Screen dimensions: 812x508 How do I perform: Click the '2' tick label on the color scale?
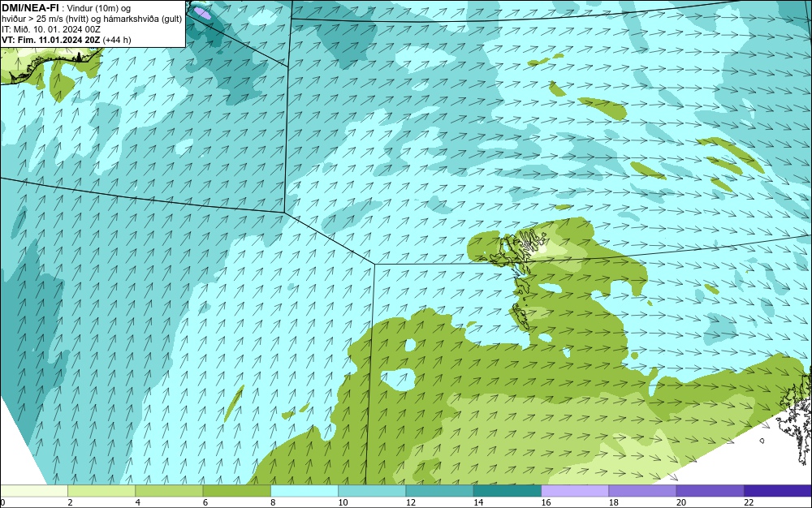[x=70, y=502]
